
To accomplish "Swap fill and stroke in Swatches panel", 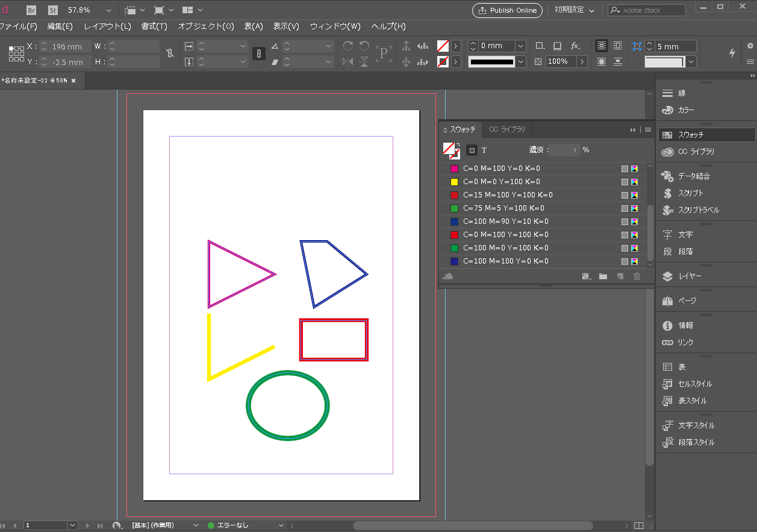I will (457, 144).
